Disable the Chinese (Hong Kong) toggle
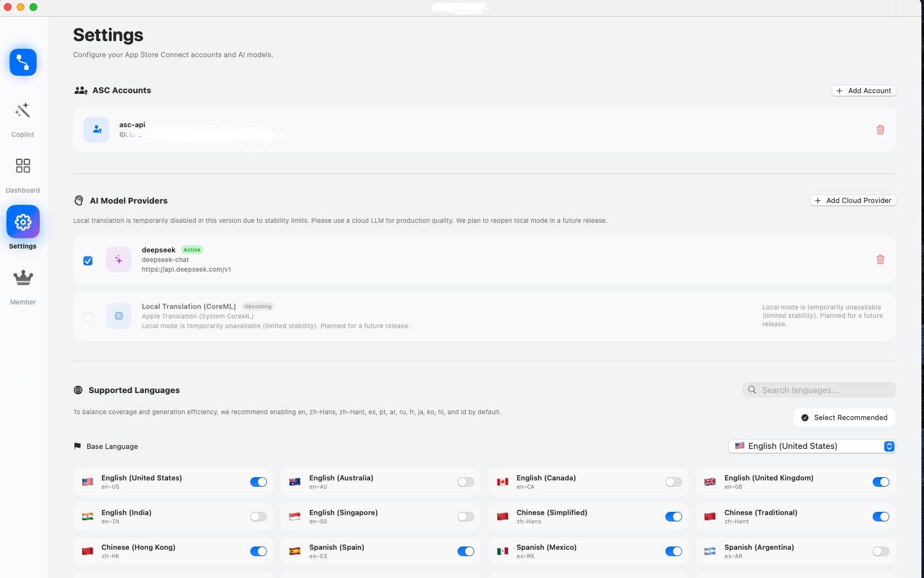This screenshot has width=924, height=578. [258, 551]
